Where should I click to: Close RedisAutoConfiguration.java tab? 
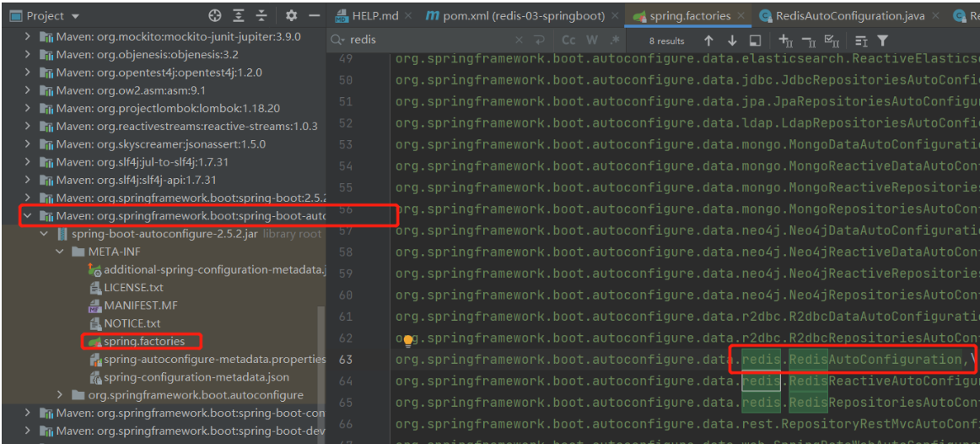pyautogui.click(x=935, y=16)
